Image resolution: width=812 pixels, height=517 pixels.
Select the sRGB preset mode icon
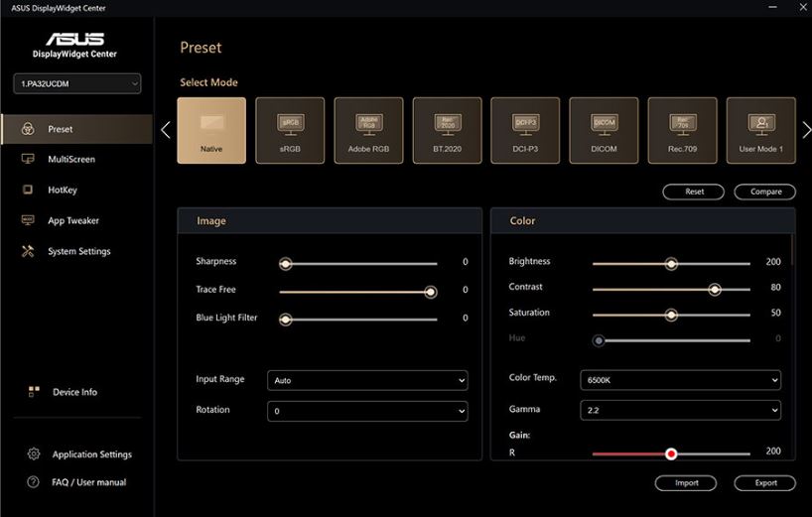click(x=290, y=130)
